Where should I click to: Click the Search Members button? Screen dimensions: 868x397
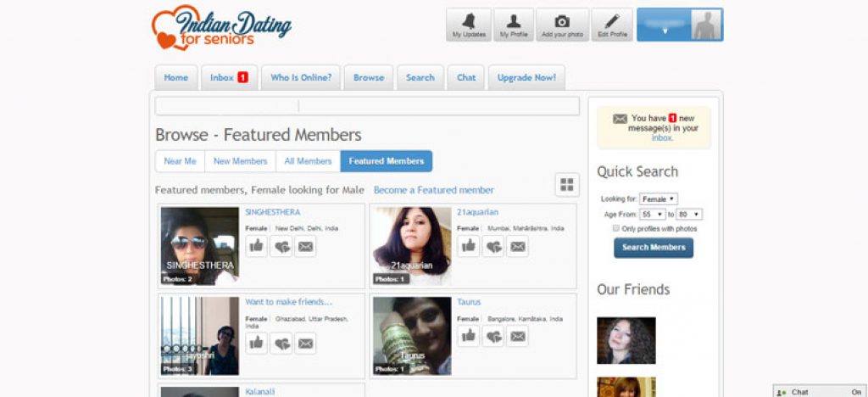click(654, 248)
